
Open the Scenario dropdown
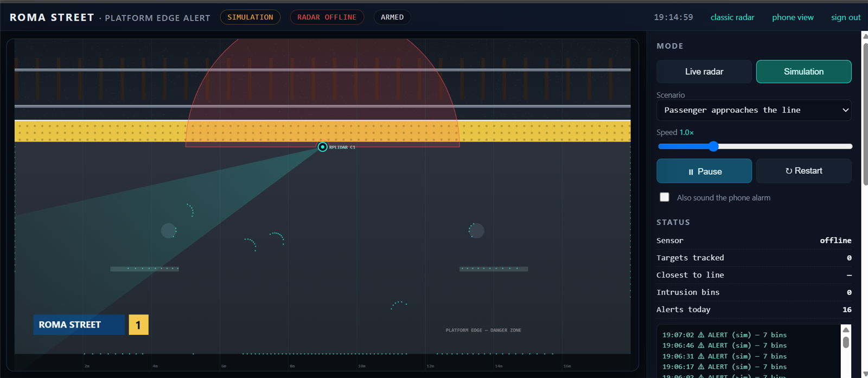(x=754, y=110)
